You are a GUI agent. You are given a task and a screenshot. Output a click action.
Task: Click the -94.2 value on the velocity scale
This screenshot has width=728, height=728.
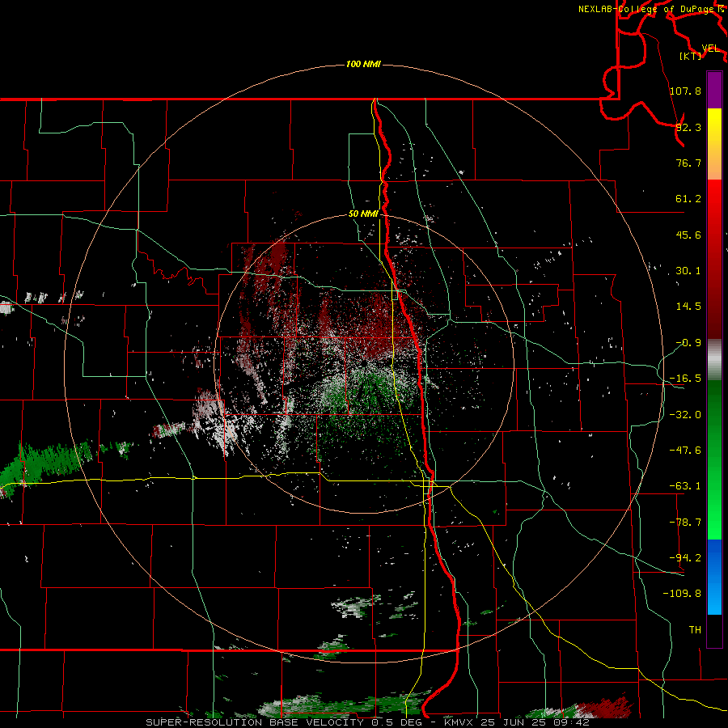[685, 558]
